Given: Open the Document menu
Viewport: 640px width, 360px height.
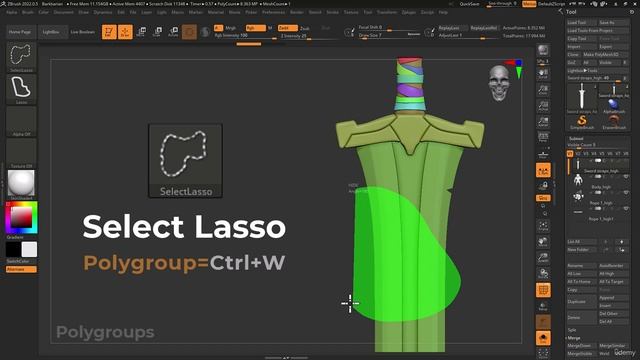Looking at the screenshot, I should click(64, 13).
